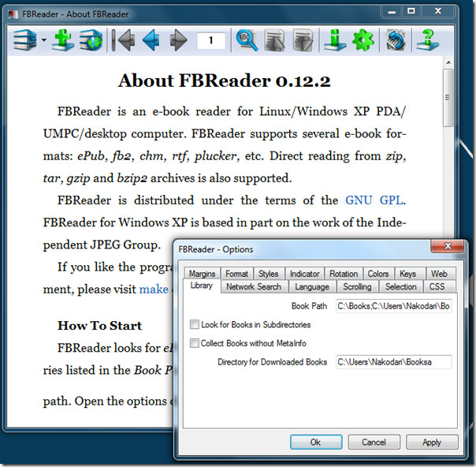Switch to the Format tab

click(236, 274)
